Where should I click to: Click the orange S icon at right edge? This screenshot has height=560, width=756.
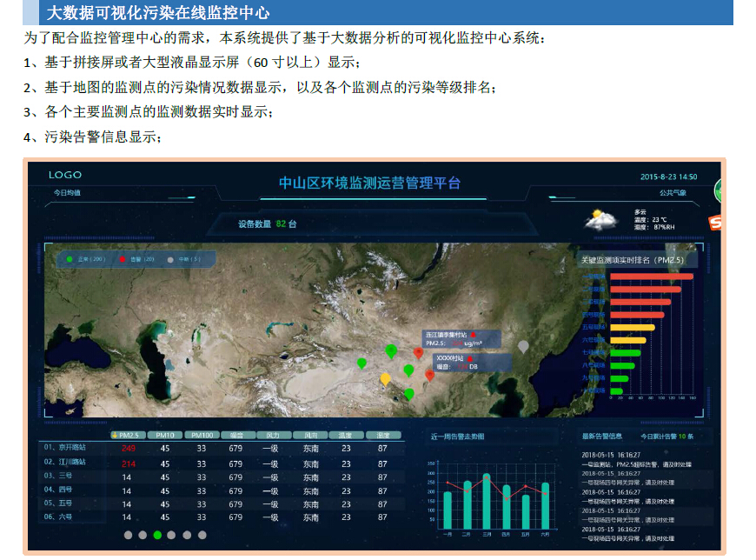tap(717, 223)
